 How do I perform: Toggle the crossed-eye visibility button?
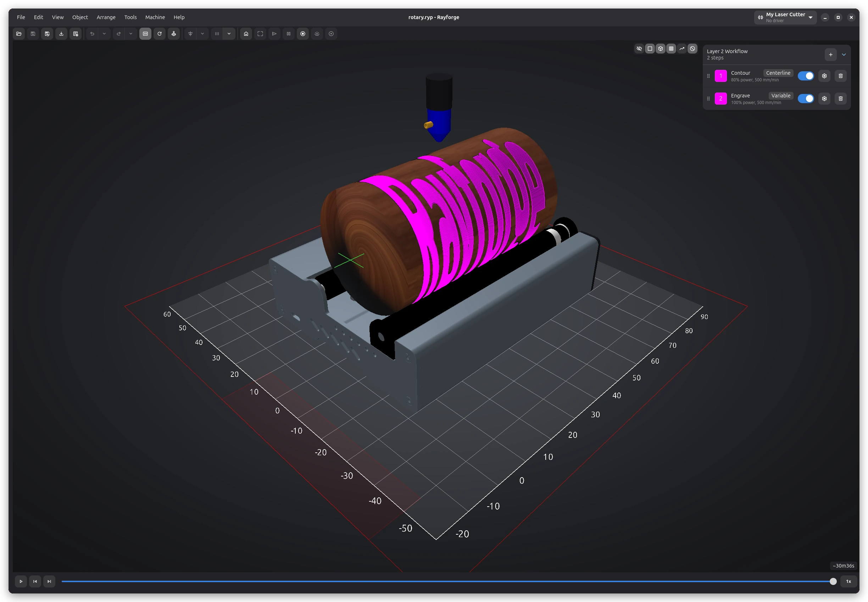click(639, 48)
